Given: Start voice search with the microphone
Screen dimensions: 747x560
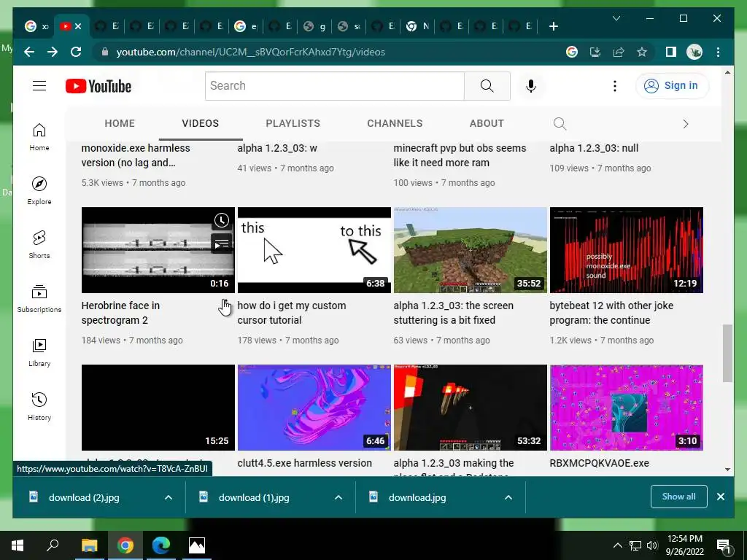Looking at the screenshot, I should click(531, 86).
